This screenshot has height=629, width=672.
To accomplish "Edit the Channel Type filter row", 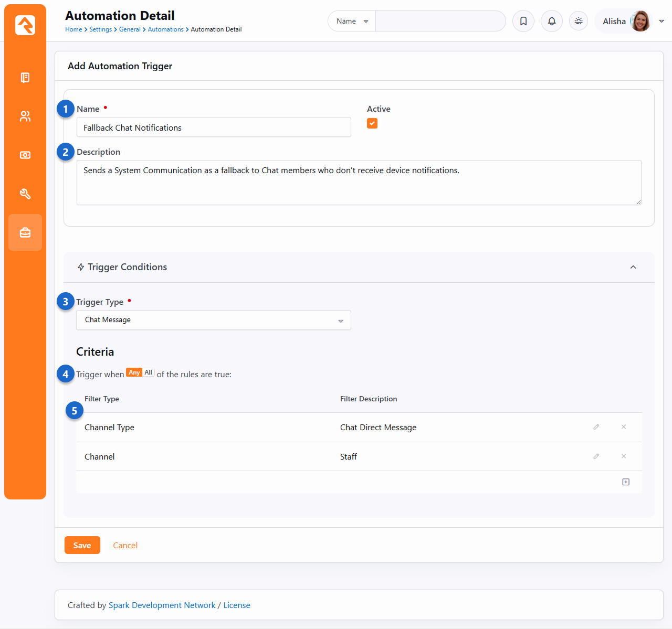I will tap(596, 427).
